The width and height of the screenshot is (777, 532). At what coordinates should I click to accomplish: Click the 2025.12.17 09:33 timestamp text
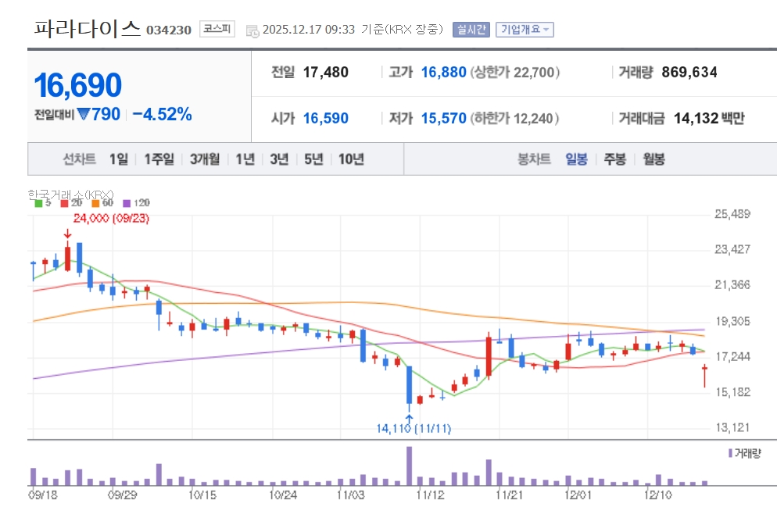pyautogui.click(x=309, y=30)
